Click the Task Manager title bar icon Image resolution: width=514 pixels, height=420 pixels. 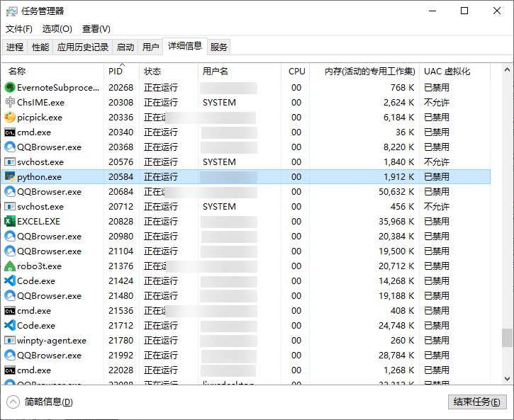12,11
